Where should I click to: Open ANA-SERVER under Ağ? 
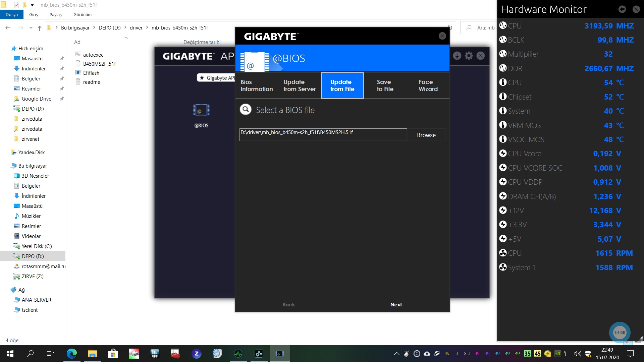(x=36, y=300)
